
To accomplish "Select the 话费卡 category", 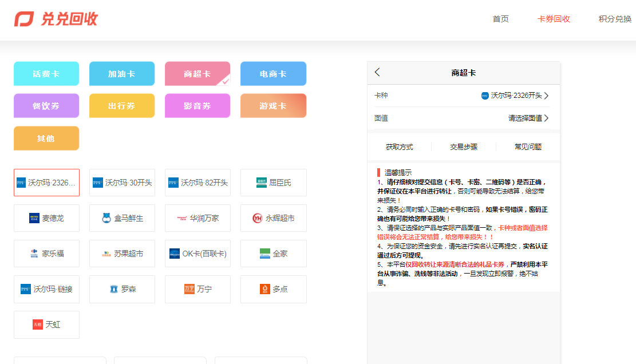I will coord(46,74).
